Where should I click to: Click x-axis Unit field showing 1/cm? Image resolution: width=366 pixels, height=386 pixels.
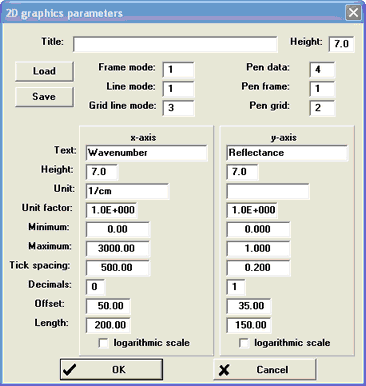point(127,191)
